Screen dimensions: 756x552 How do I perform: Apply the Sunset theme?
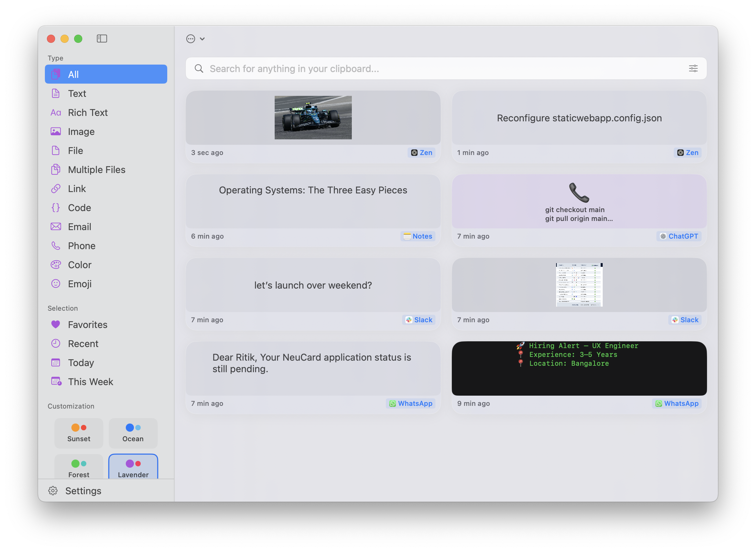[x=79, y=433]
